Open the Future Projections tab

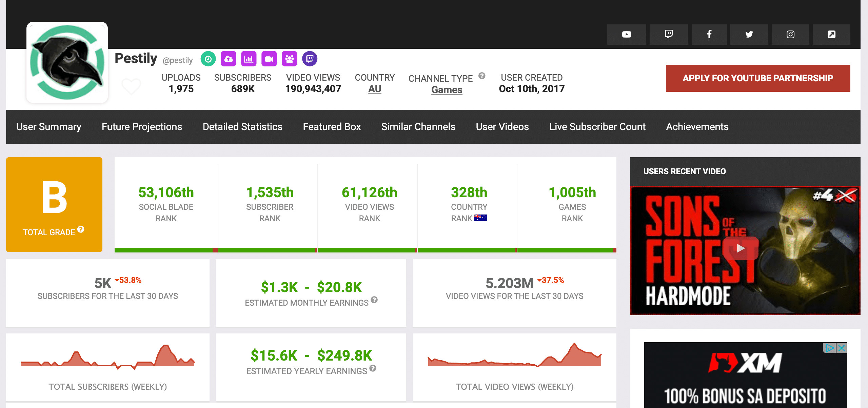click(142, 127)
